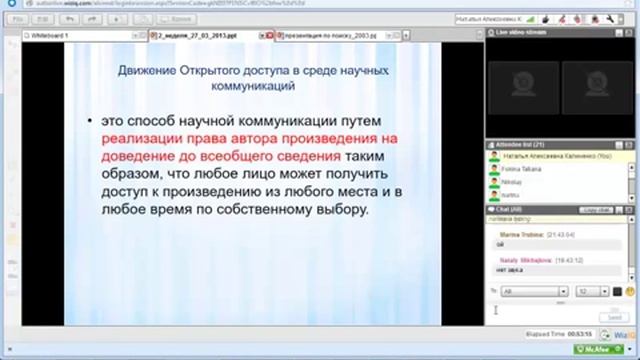Open Whiteboard 1 tab options arrow
Screen dimensions: 640x360
[x=135, y=36]
